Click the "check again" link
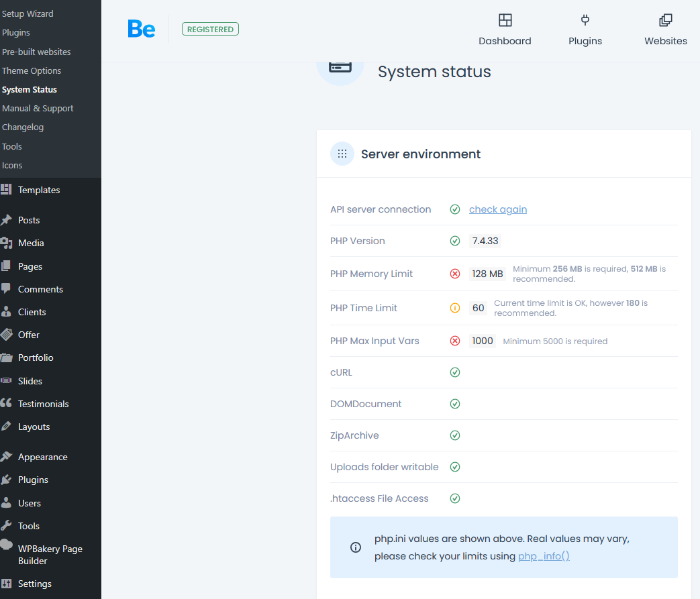 pyautogui.click(x=497, y=209)
